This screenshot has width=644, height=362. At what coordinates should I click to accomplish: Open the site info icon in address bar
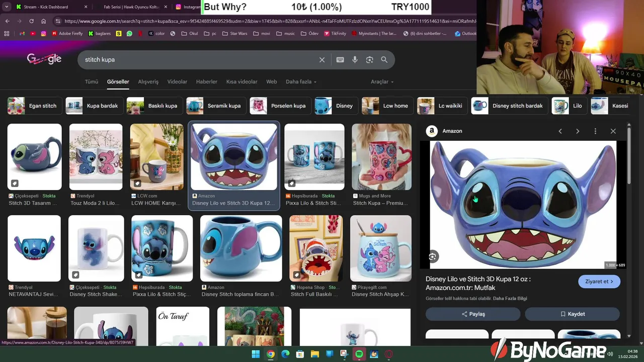click(x=58, y=21)
